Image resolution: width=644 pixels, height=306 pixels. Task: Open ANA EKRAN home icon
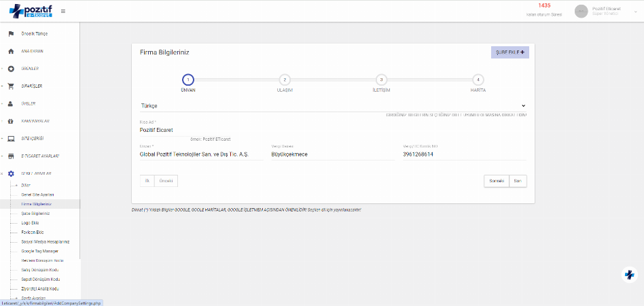[11, 51]
